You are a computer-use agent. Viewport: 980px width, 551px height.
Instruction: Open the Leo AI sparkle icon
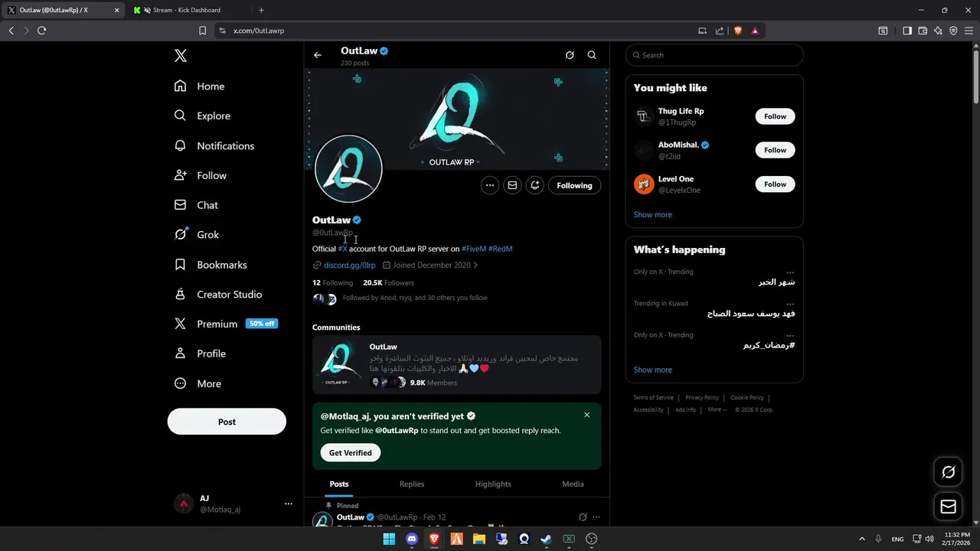click(x=938, y=31)
